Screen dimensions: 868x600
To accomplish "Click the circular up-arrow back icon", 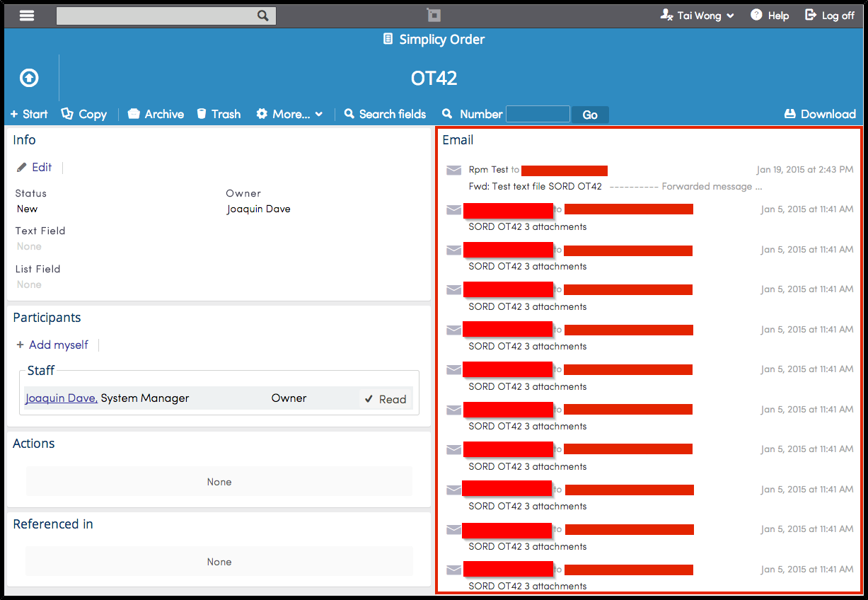I will coord(29,78).
